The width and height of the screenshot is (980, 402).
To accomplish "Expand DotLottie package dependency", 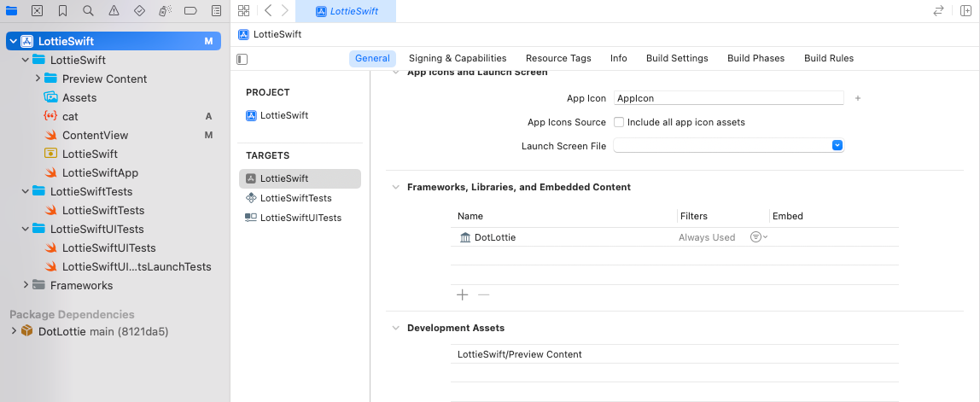I will click(14, 330).
